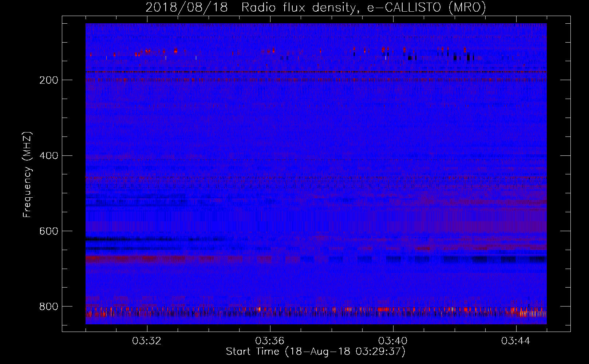The height and width of the screenshot is (364, 589).
Task: Click the 03:36 time tick label
Action: [270, 341]
